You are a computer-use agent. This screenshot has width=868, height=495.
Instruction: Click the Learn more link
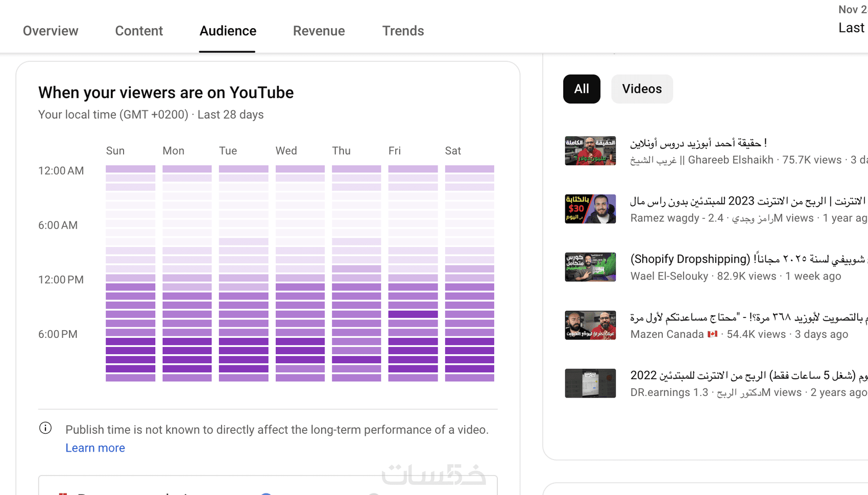tap(95, 448)
